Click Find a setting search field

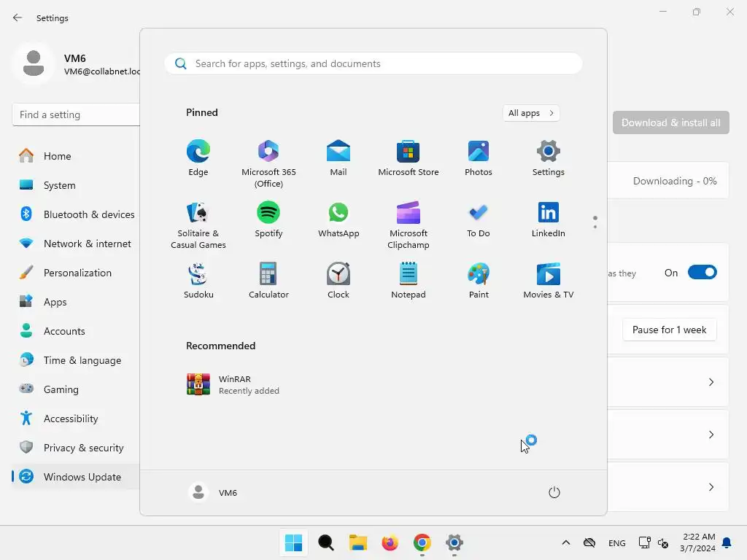pyautogui.click(x=76, y=114)
